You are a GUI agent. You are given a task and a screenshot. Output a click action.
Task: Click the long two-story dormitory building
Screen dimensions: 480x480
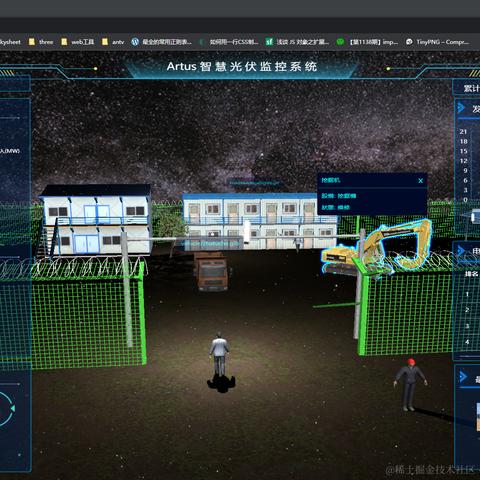(x=259, y=221)
